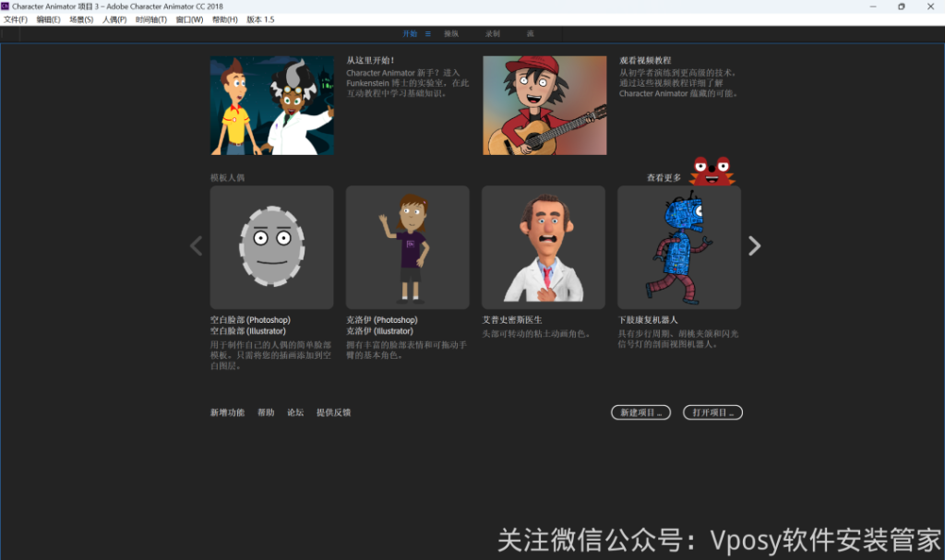The width and height of the screenshot is (945, 560).
Task: Show next template puppets with right arrow
Action: tap(755, 246)
